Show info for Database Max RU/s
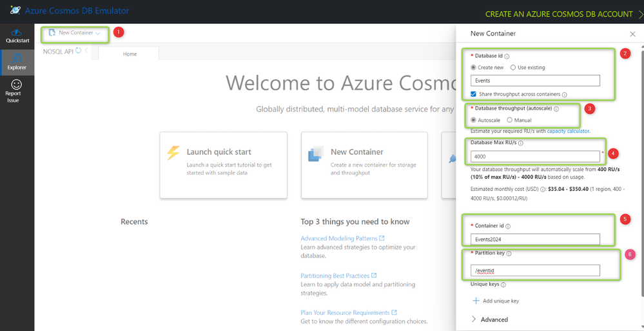This screenshot has width=644, height=331. (x=521, y=143)
